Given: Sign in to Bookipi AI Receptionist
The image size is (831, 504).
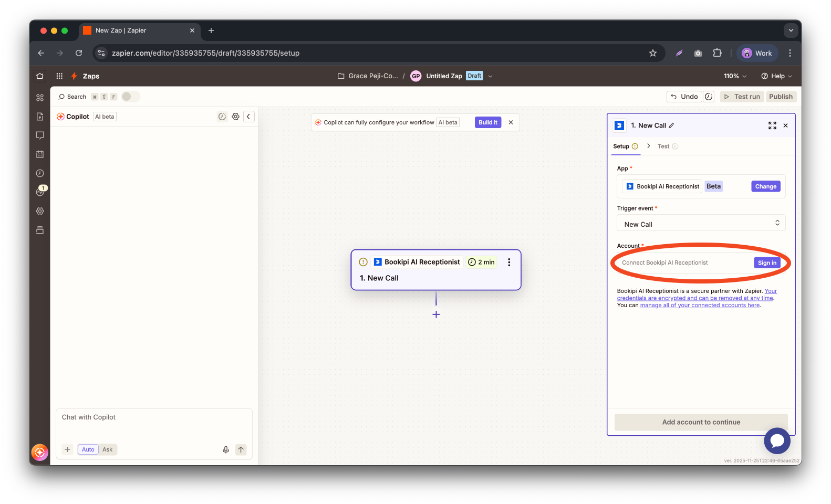Looking at the screenshot, I should (767, 263).
